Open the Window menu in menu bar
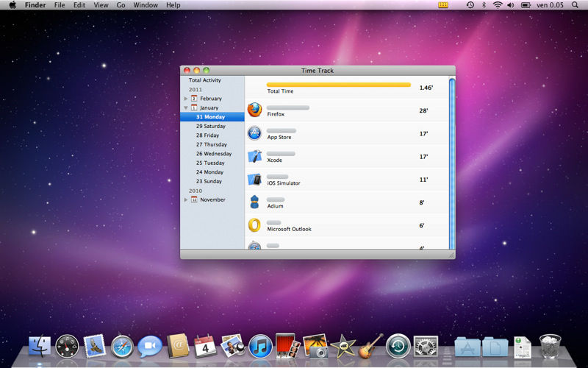Viewport: 588px width, 368px height. coord(146,5)
